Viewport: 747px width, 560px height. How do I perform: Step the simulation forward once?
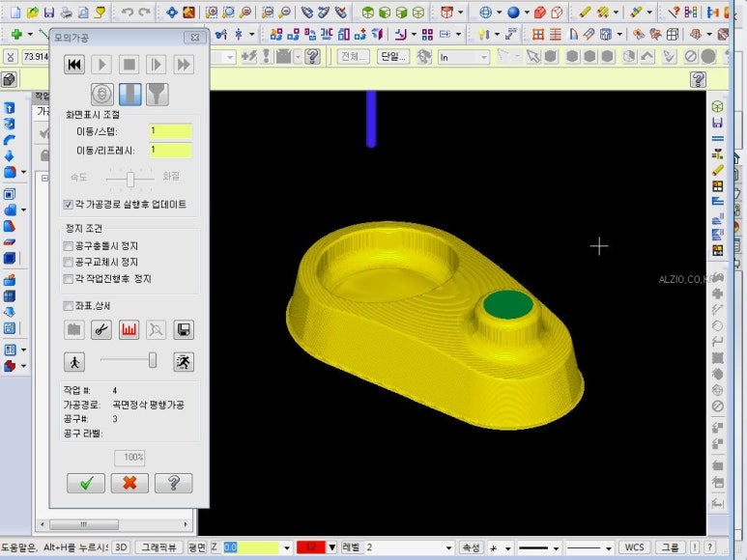(157, 65)
